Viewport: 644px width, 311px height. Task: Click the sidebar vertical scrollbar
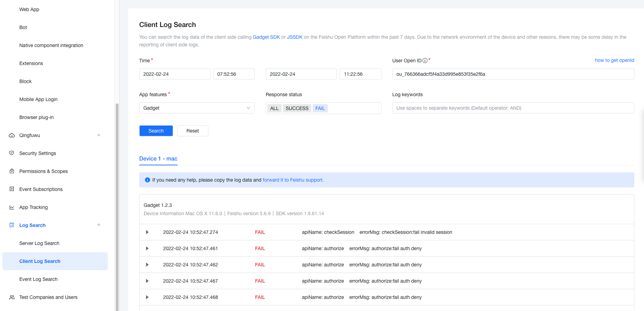click(117, 208)
